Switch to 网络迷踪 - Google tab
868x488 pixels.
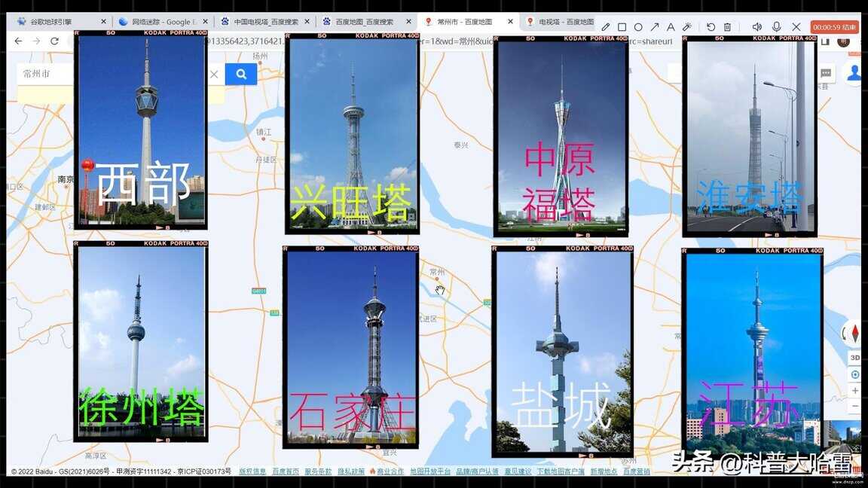[x=164, y=22]
